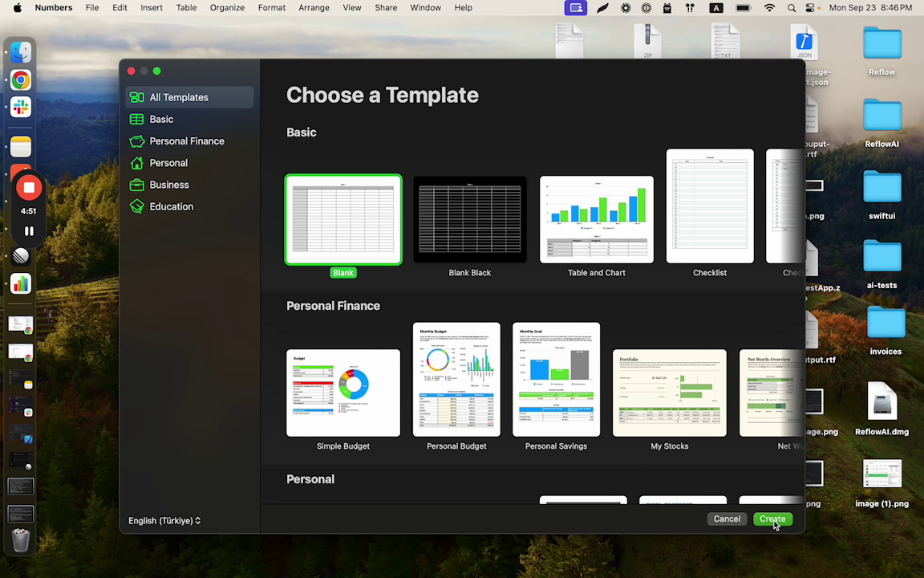924x578 pixels.
Task: Click the date and time in menu bar
Action: pyautogui.click(x=870, y=8)
